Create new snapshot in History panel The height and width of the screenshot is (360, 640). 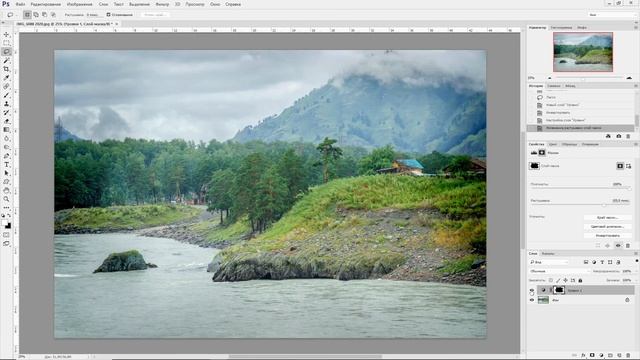[x=618, y=136]
